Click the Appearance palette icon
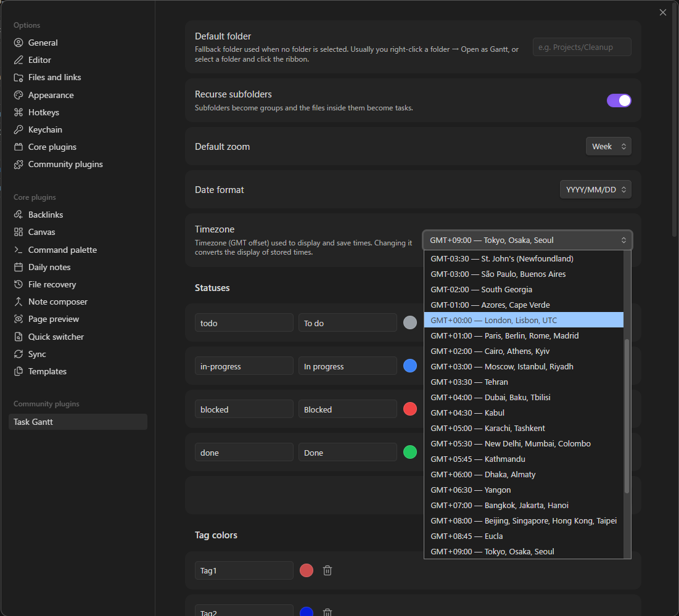Viewport: 679px width, 616px height. coord(18,95)
